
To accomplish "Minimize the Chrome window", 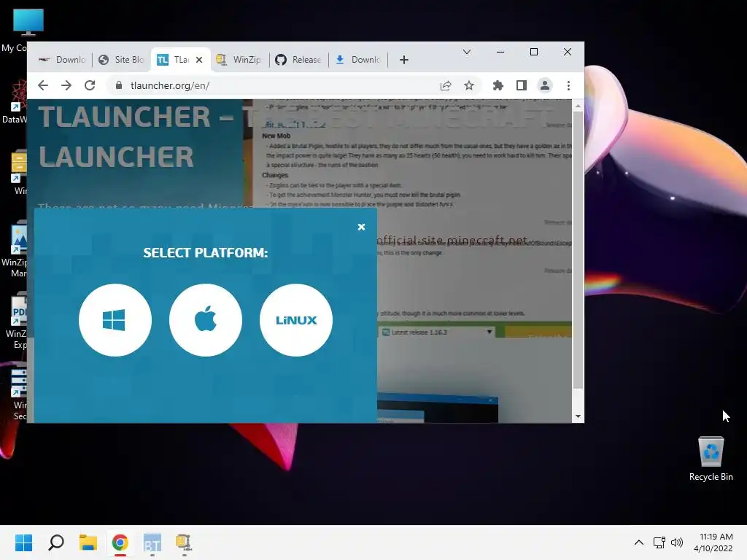I will [500, 52].
